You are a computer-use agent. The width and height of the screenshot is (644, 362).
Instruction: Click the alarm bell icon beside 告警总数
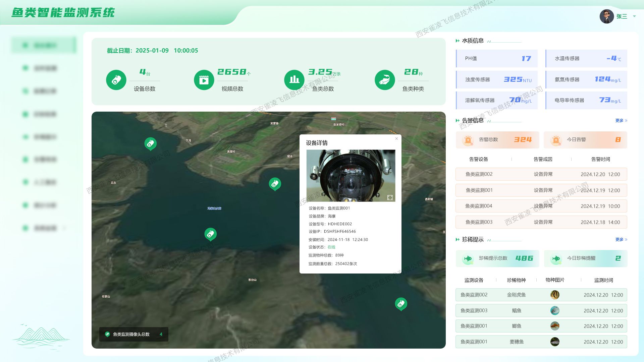467,140
